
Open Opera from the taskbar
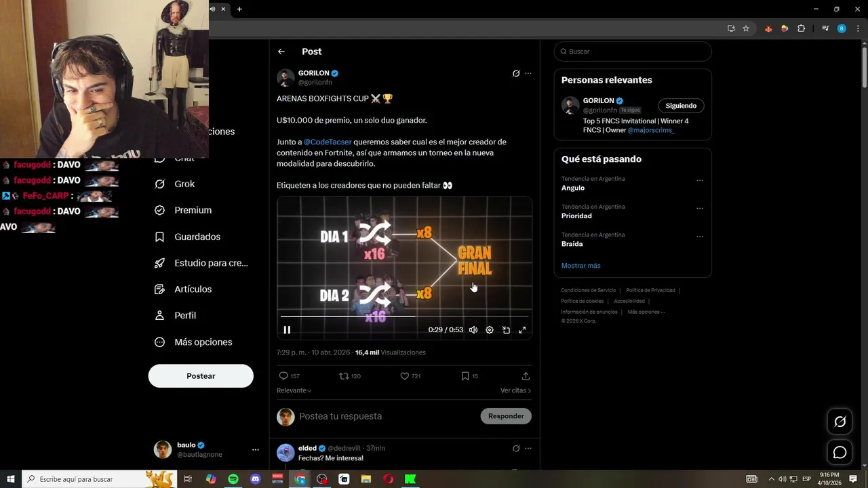pyautogui.click(x=388, y=479)
